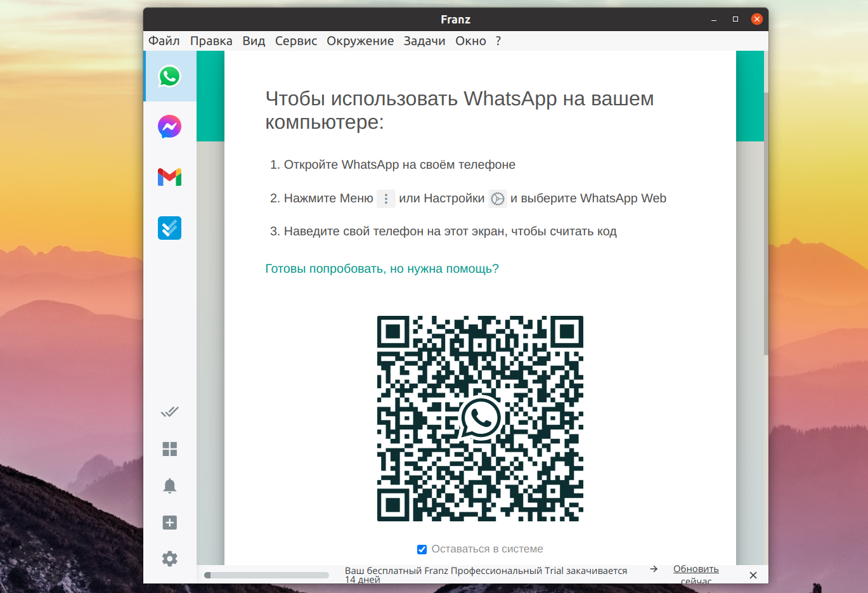Open the Сервис menu
Image resolution: width=868 pixels, height=593 pixels.
click(x=296, y=41)
